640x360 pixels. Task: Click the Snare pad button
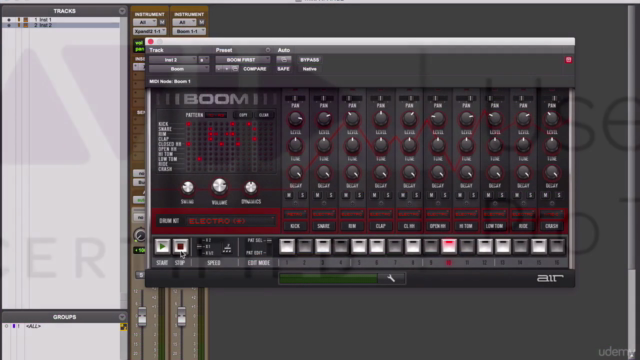tap(324, 226)
